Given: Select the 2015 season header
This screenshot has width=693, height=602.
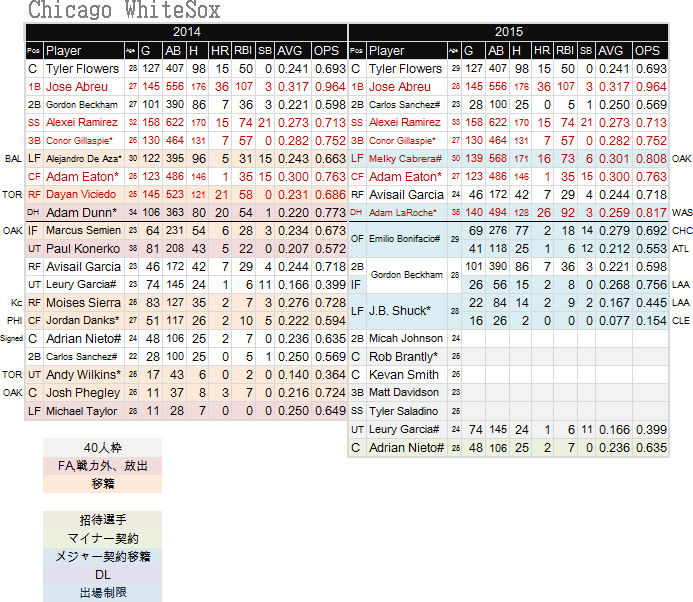Looking at the screenshot, I should click(x=508, y=32).
